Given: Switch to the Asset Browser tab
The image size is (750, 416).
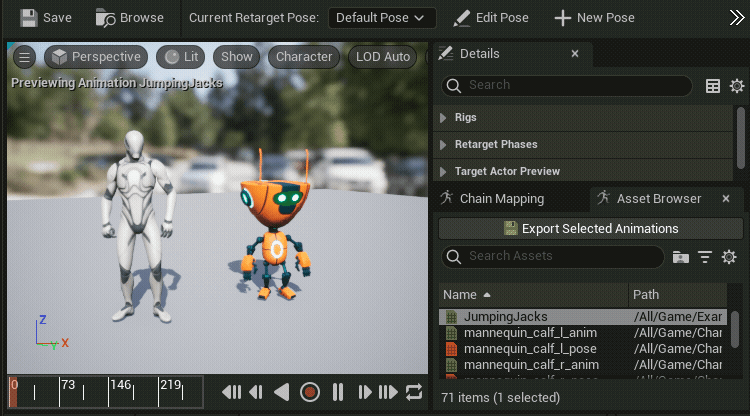Looking at the screenshot, I should (x=658, y=198).
